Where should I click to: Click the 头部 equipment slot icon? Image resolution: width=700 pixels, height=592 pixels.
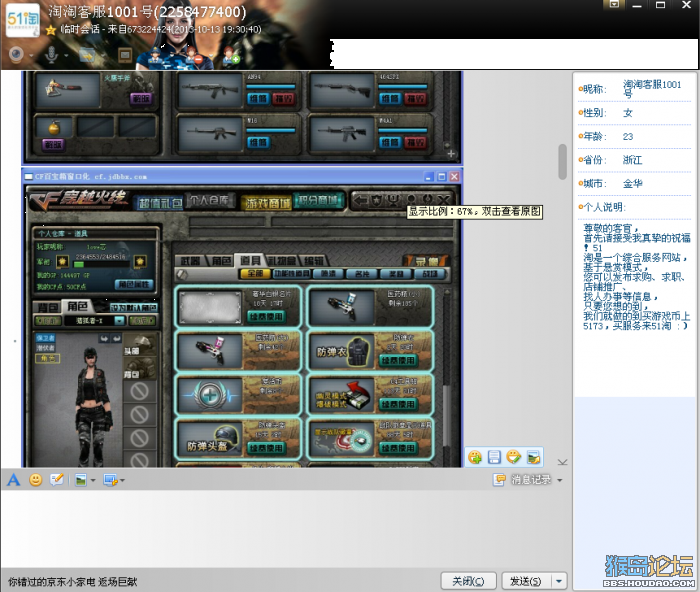coord(140,345)
